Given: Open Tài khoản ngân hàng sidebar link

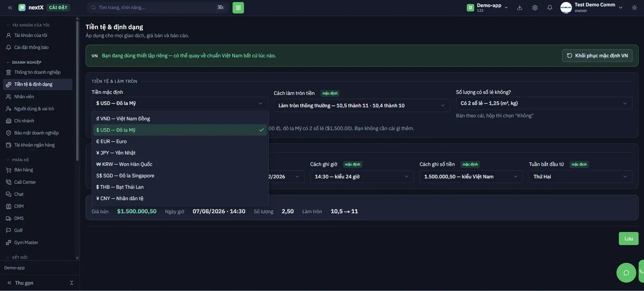Looking at the screenshot, I should 38,145.
